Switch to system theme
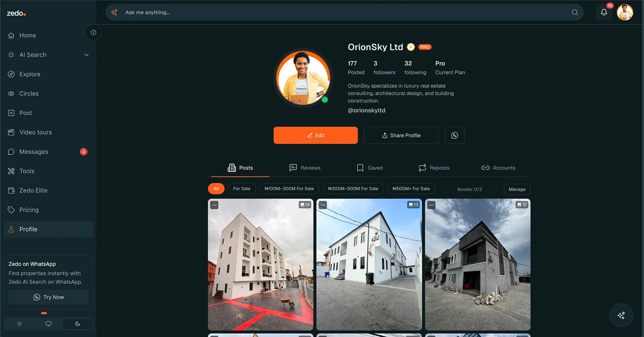Viewport: 644px width, 337px height. click(x=49, y=324)
